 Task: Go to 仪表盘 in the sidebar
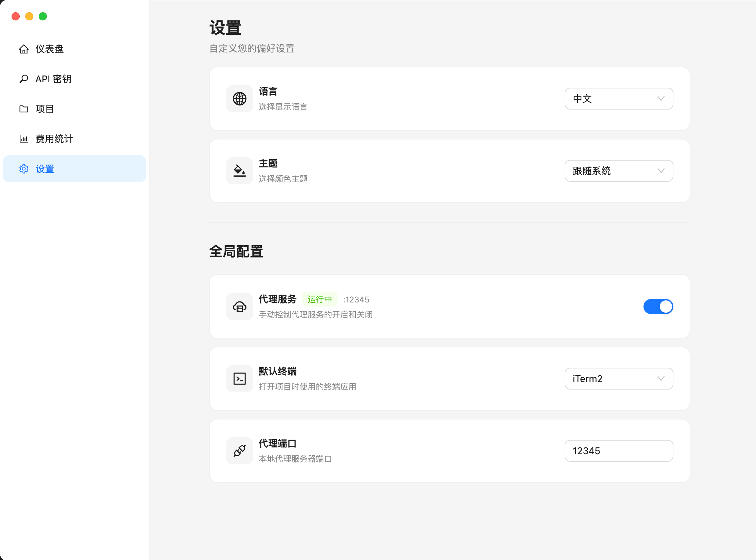(x=74, y=49)
